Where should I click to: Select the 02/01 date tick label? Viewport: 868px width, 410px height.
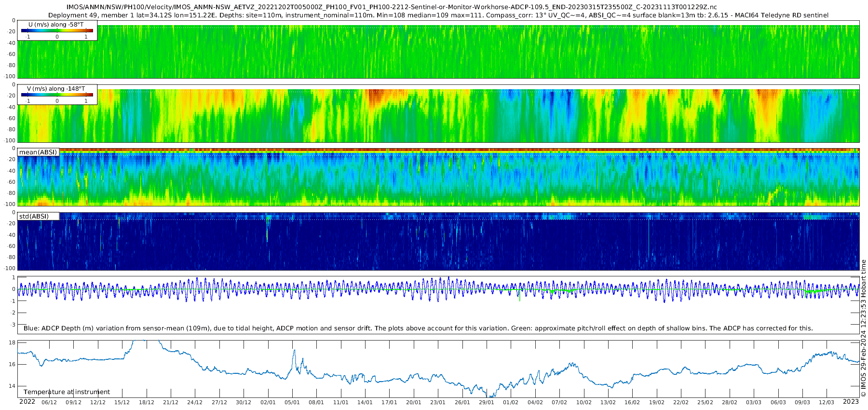pos(268,402)
